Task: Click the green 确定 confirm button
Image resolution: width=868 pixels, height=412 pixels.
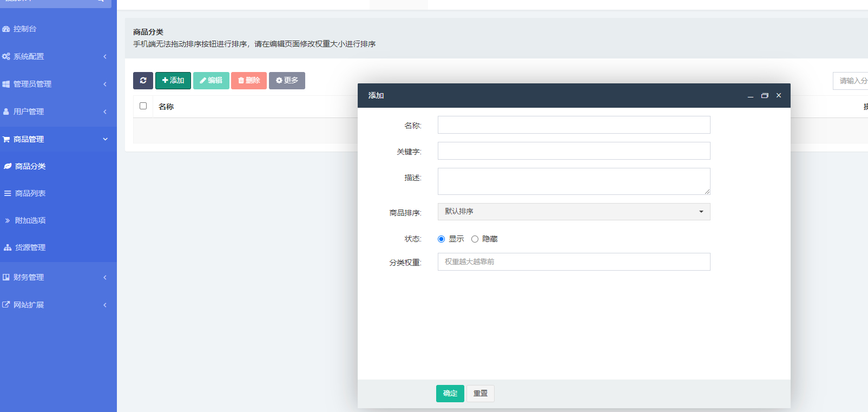Action: click(450, 394)
